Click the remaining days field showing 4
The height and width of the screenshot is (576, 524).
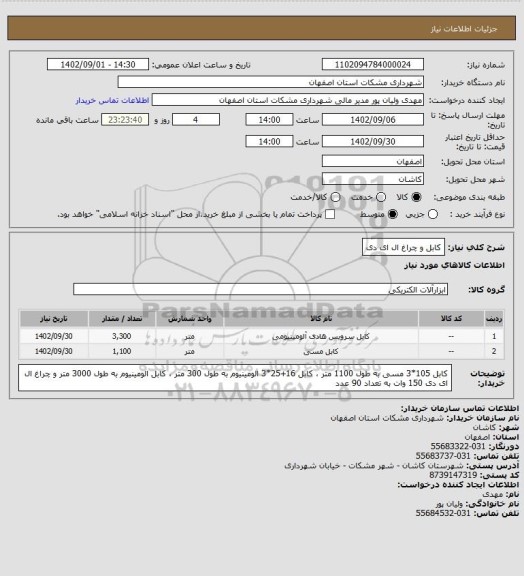pyautogui.click(x=196, y=120)
